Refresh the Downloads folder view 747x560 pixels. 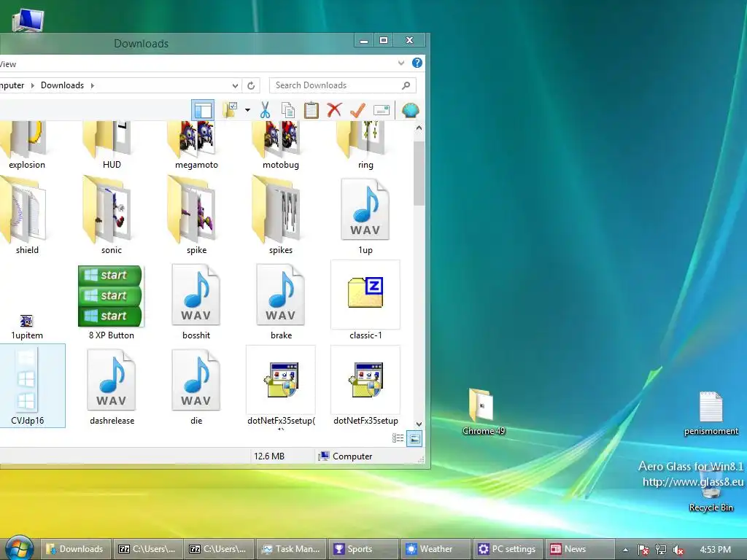251,86
